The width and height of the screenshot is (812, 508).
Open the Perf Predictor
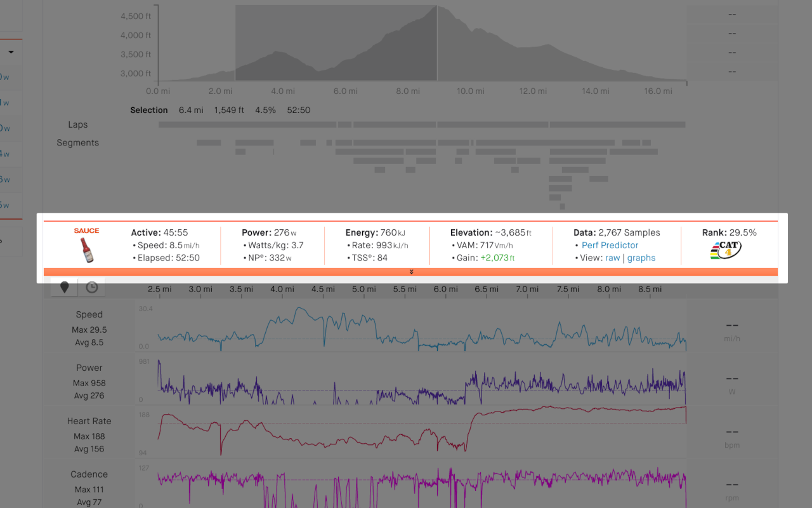[610, 245]
